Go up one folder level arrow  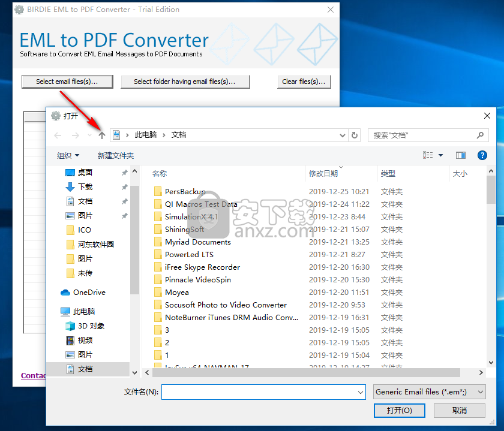(x=102, y=135)
